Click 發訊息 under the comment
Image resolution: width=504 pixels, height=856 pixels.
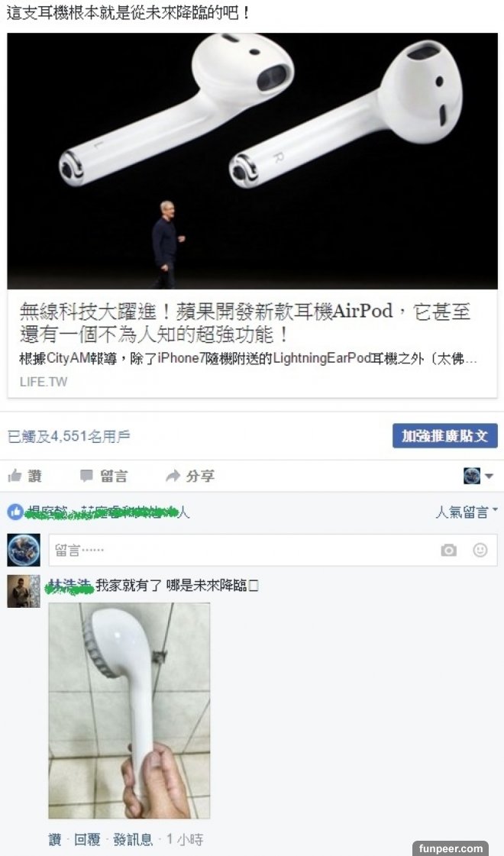[133, 839]
